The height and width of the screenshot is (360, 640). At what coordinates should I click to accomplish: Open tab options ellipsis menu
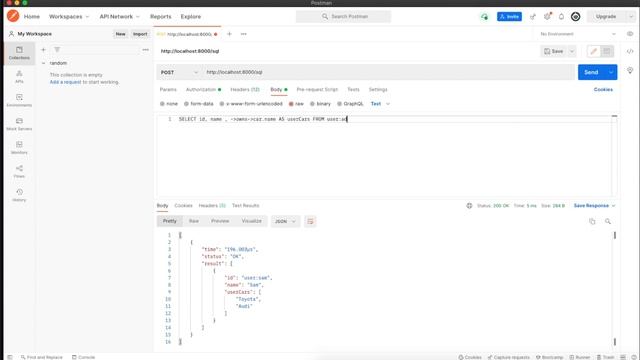(244, 34)
